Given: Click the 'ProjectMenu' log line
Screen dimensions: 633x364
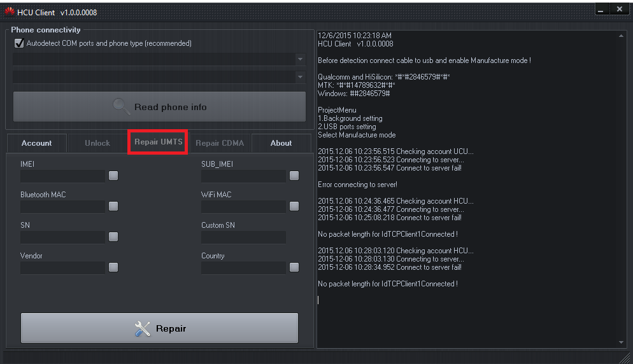Looking at the screenshot, I should click(337, 109).
